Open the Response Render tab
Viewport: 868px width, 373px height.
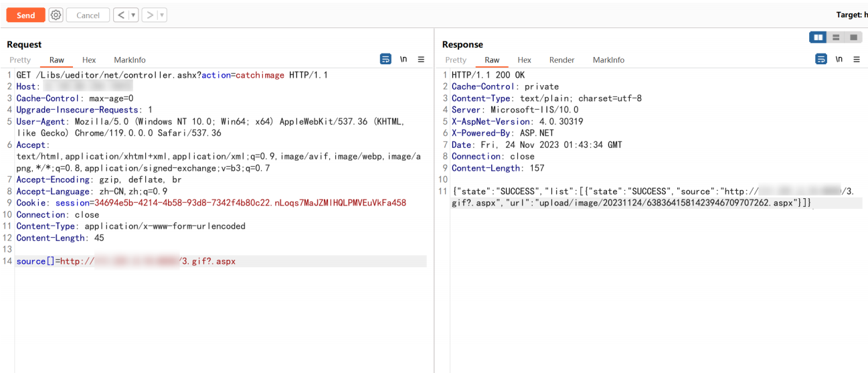[x=561, y=60]
